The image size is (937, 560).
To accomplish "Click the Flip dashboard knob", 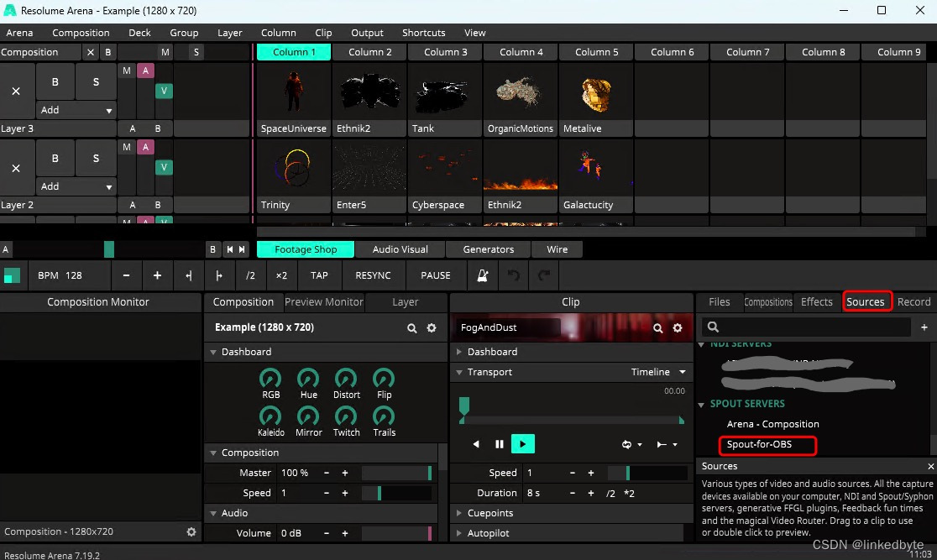I will pyautogui.click(x=384, y=379).
